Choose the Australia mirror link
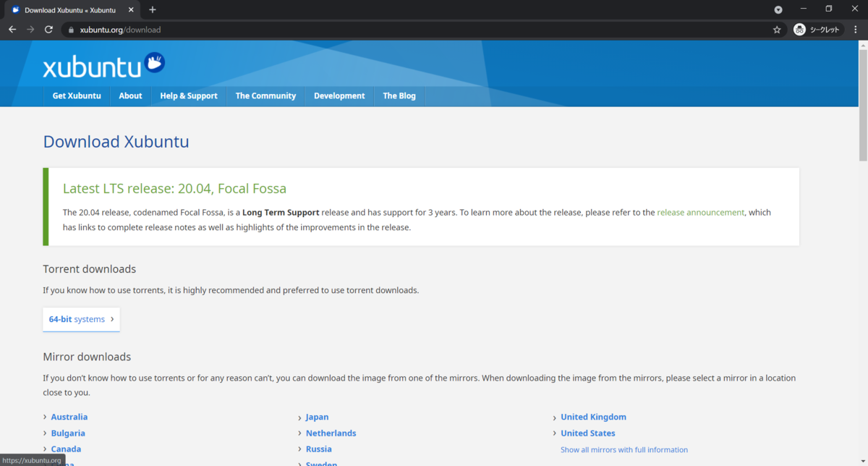Image resolution: width=868 pixels, height=466 pixels. point(69,417)
